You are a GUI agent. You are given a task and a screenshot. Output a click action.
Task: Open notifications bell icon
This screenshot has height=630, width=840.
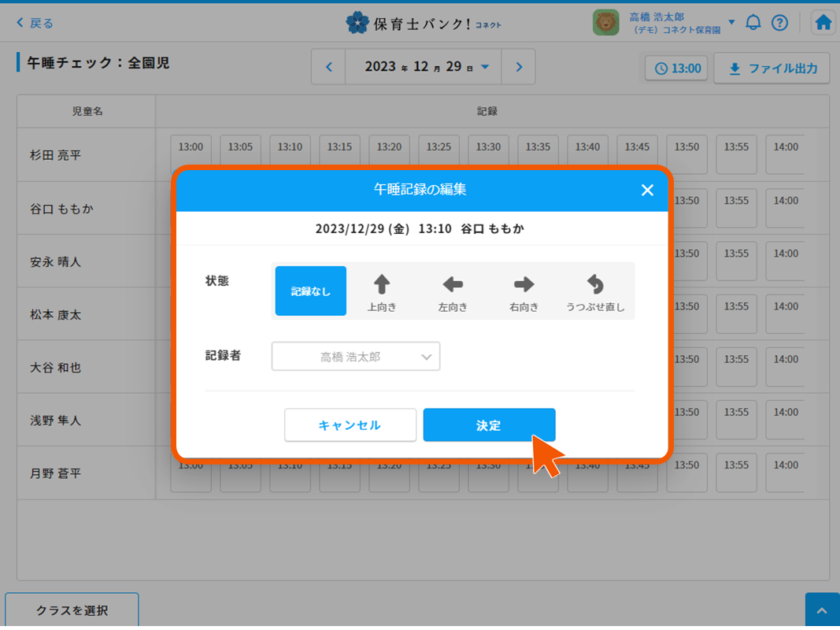(x=753, y=23)
